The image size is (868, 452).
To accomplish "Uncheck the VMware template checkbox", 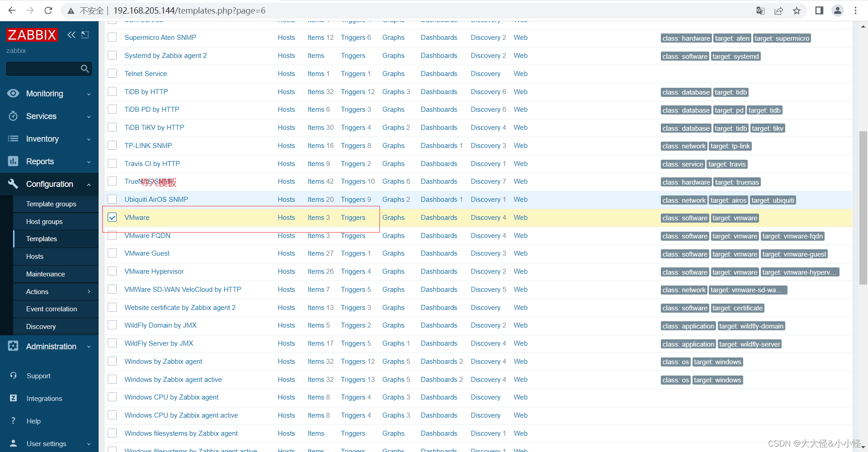I will coord(112,217).
